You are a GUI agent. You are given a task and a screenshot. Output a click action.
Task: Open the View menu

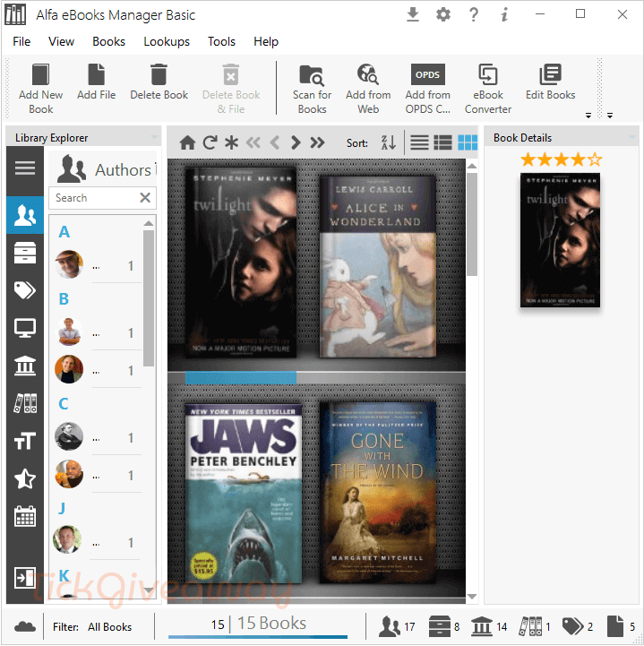pos(61,41)
